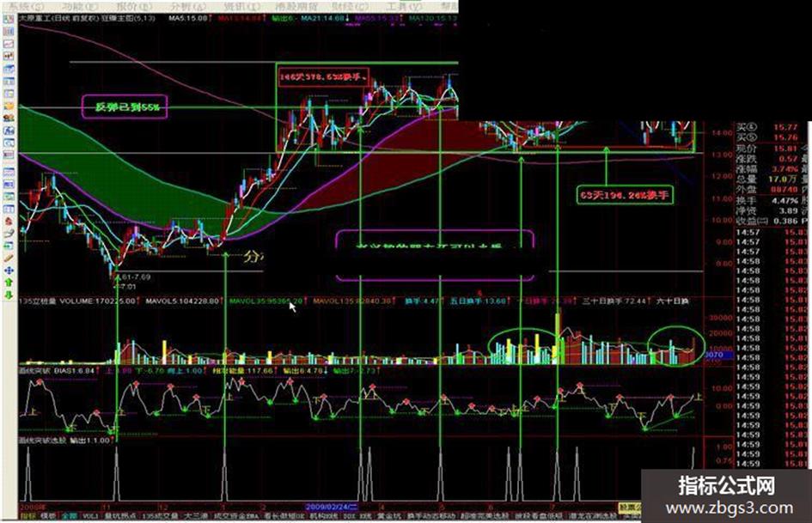This screenshot has width=812, height=523.
Task: Open the 报价(B) menu
Action: coord(133,6)
